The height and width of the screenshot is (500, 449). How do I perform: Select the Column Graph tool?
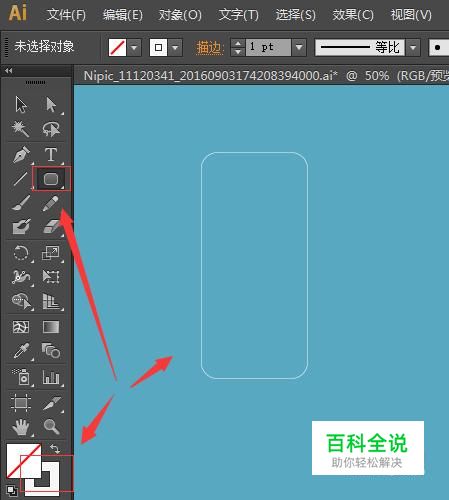(x=51, y=377)
